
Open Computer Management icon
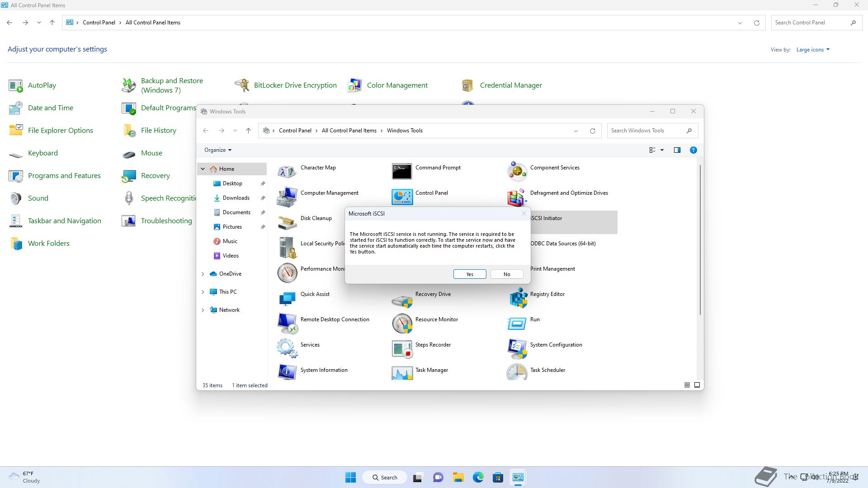pos(287,197)
